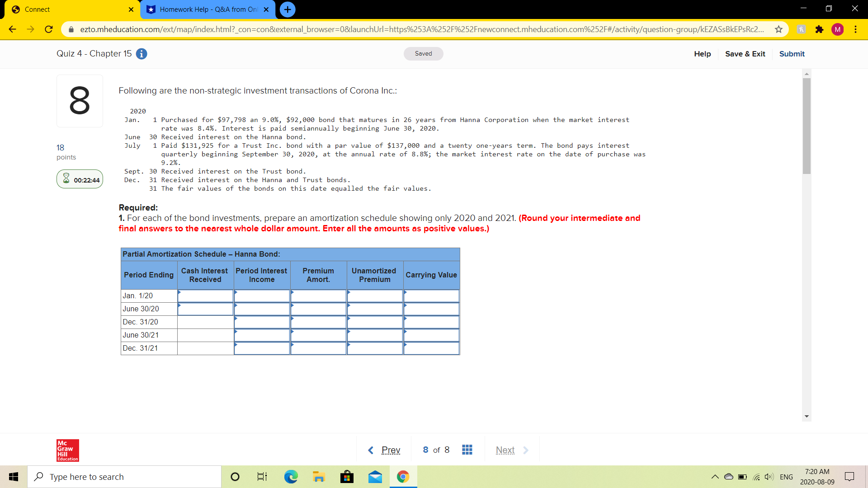The height and width of the screenshot is (488, 868).
Task: Reload the page with refresh icon
Action: click(x=49, y=29)
